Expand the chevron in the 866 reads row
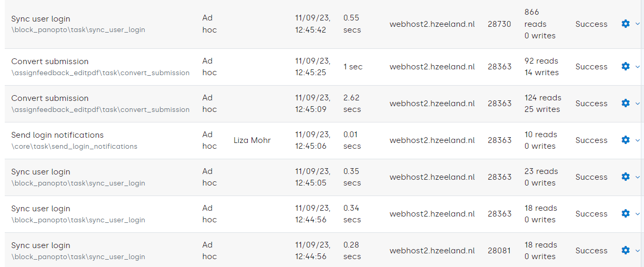Image resolution: width=644 pixels, height=267 pixels. [638, 24]
